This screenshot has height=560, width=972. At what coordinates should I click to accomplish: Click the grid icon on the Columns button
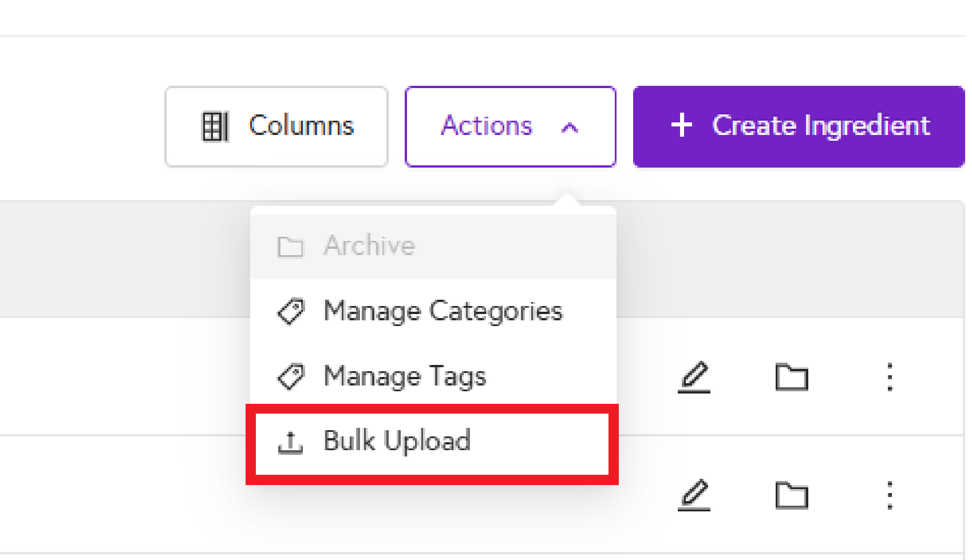[215, 126]
